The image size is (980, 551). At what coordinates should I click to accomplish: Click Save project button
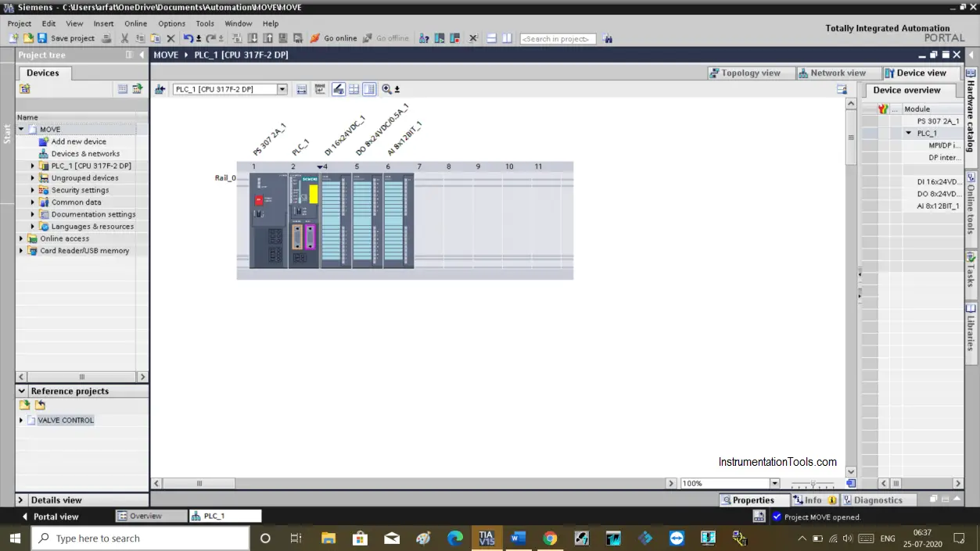click(66, 38)
